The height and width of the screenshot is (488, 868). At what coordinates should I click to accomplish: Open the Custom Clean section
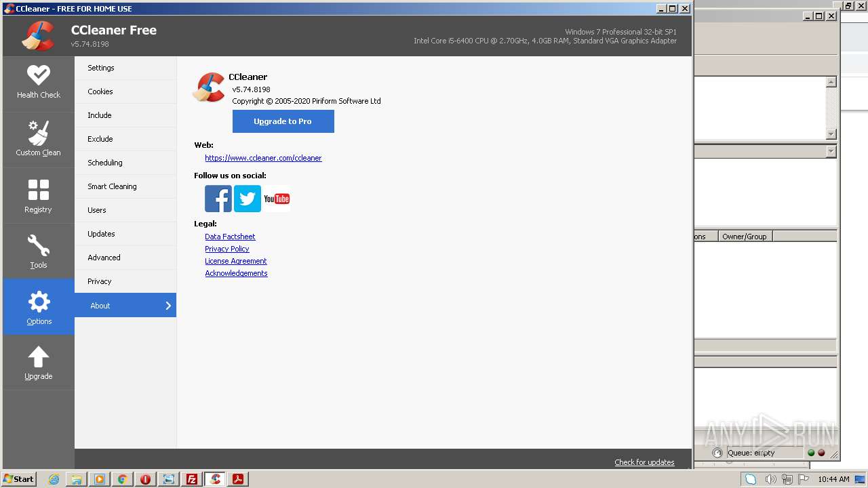39,140
